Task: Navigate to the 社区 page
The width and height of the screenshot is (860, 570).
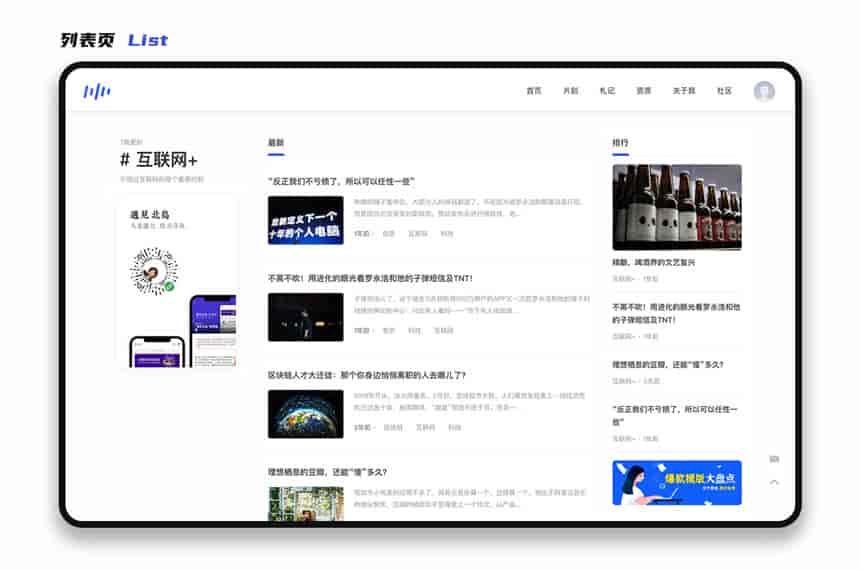Action: click(x=724, y=91)
